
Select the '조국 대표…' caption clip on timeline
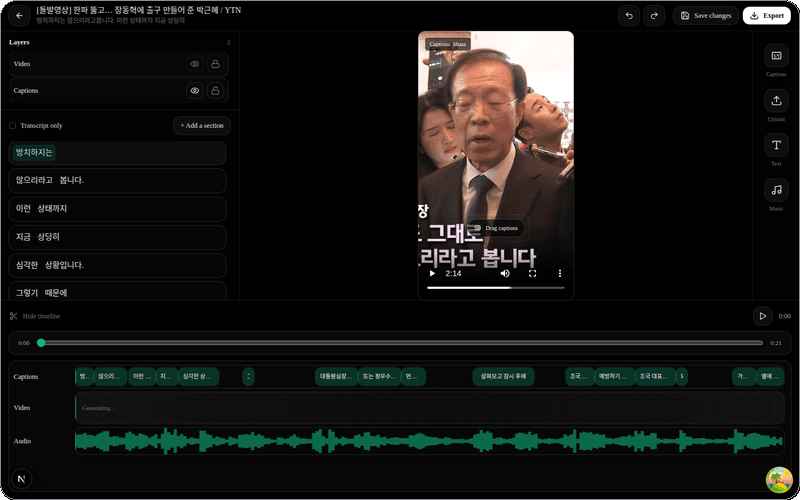point(656,377)
